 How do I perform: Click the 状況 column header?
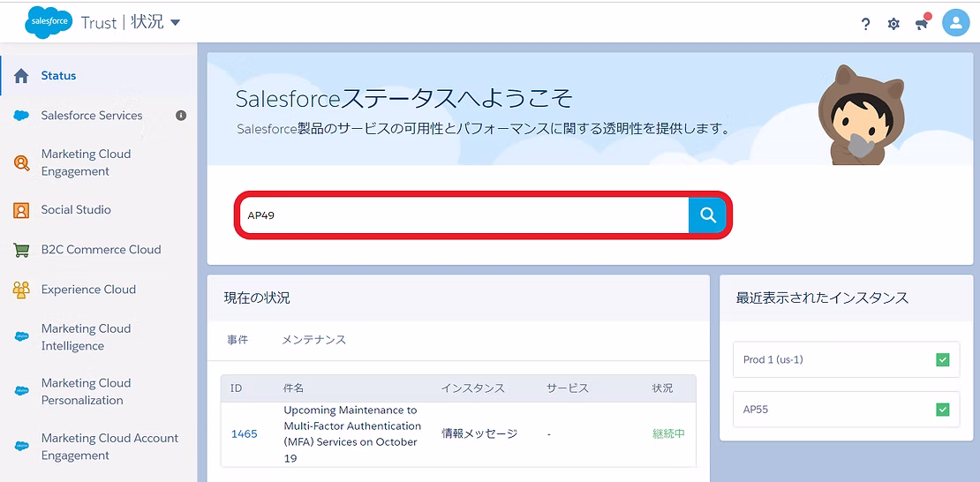(x=662, y=388)
